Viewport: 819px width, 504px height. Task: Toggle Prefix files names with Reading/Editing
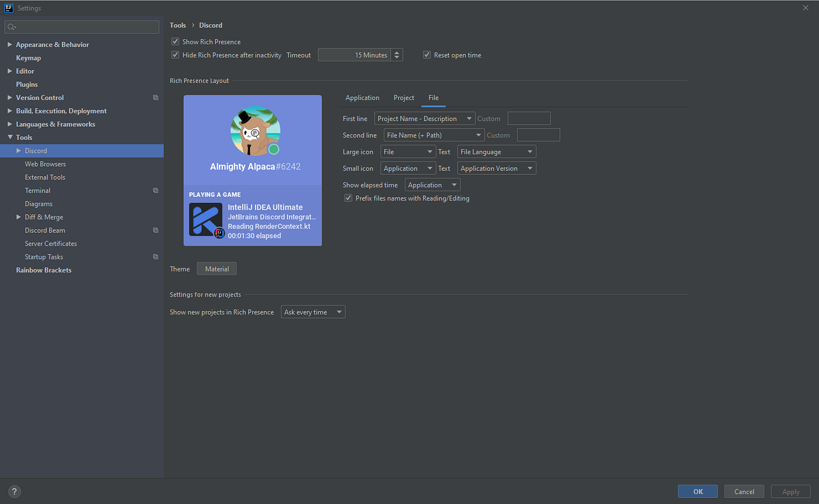coord(349,198)
